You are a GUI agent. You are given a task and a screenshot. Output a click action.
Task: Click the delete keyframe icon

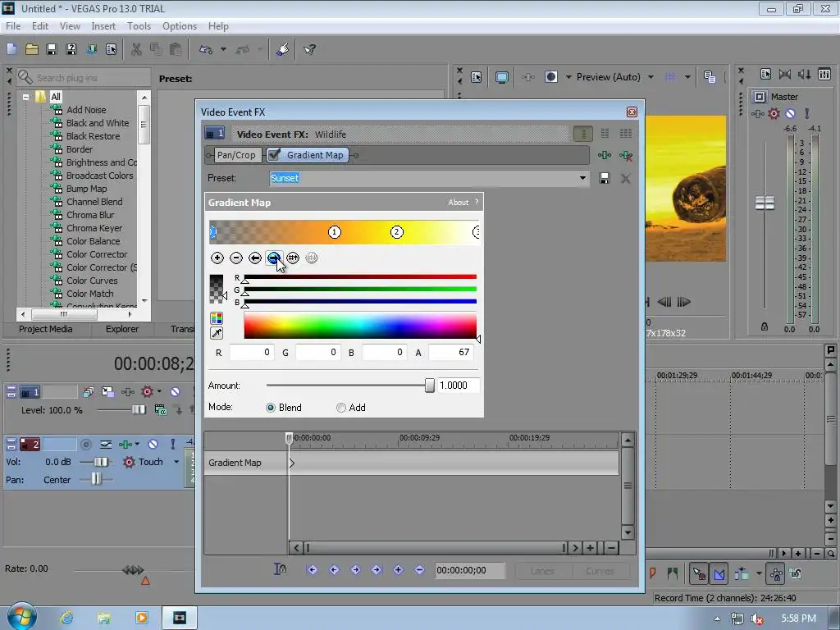click(x=419, y=570)
